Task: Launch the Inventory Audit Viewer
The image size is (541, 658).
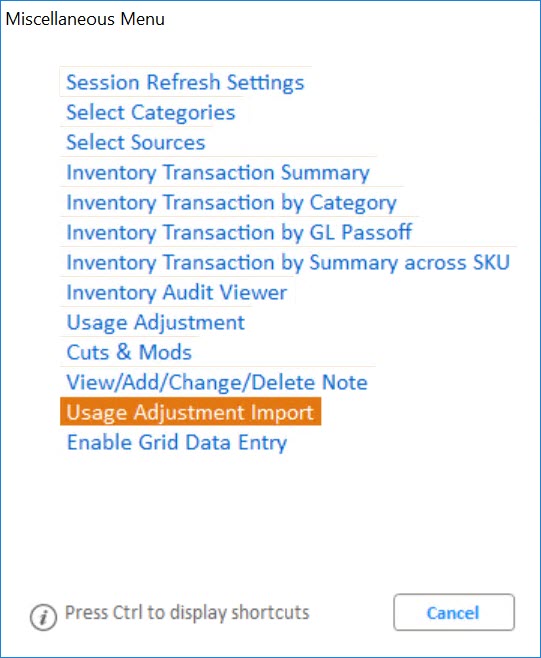Action: click(x=177, y=292)
